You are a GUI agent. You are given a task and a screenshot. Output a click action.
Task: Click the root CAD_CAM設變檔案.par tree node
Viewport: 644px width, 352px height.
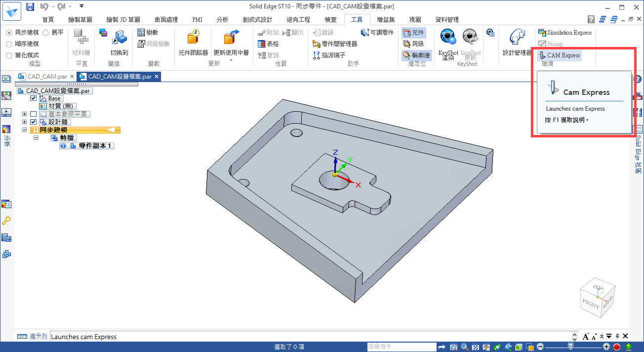(x=55, y=91)
